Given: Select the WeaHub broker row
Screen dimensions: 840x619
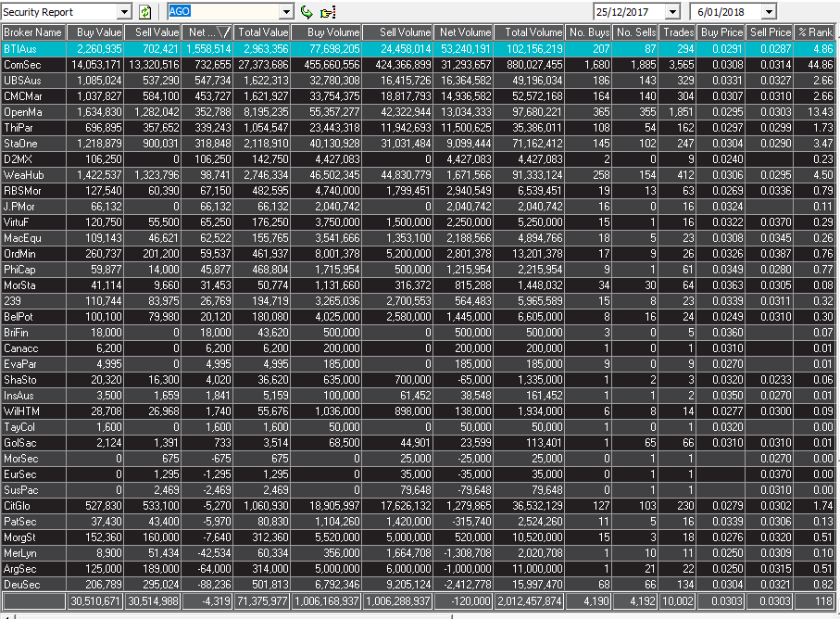Looking at the screenshot, I should click(x=419, y=175).
